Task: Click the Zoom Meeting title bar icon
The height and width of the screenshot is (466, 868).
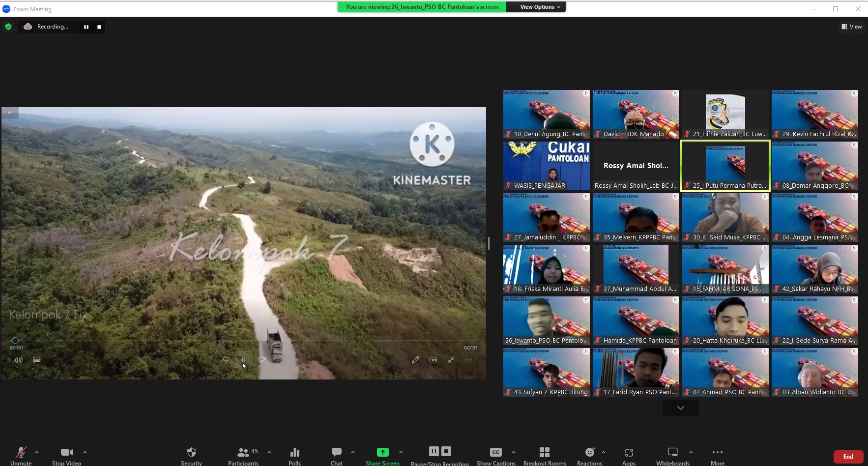Action: (6, 9)
